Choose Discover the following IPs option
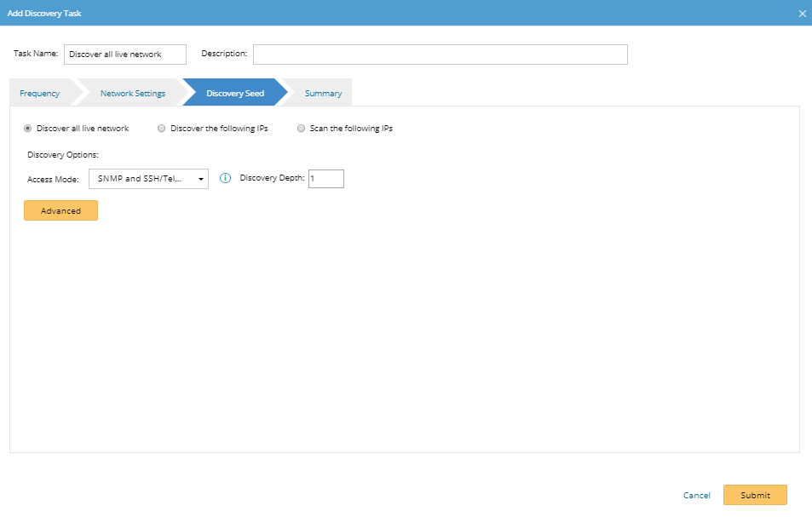 point(162,129)
